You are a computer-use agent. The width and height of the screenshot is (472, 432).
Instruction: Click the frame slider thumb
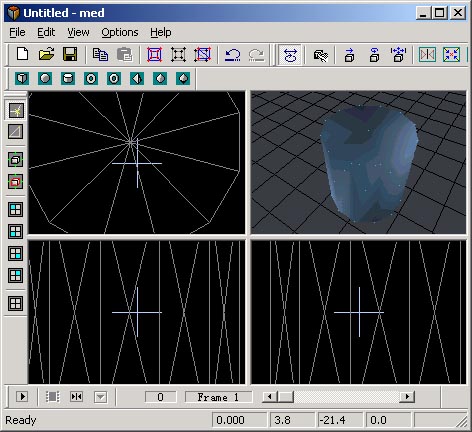[286, 397]
